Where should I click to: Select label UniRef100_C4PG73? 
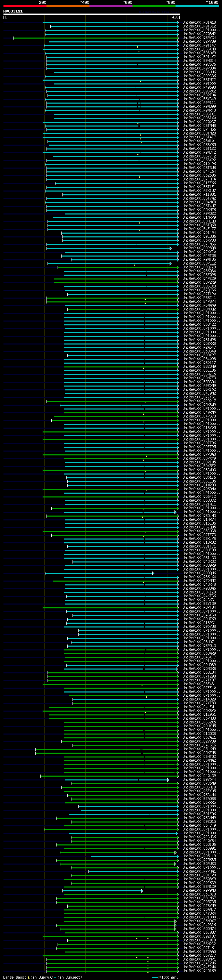click(x=199, y=416)
